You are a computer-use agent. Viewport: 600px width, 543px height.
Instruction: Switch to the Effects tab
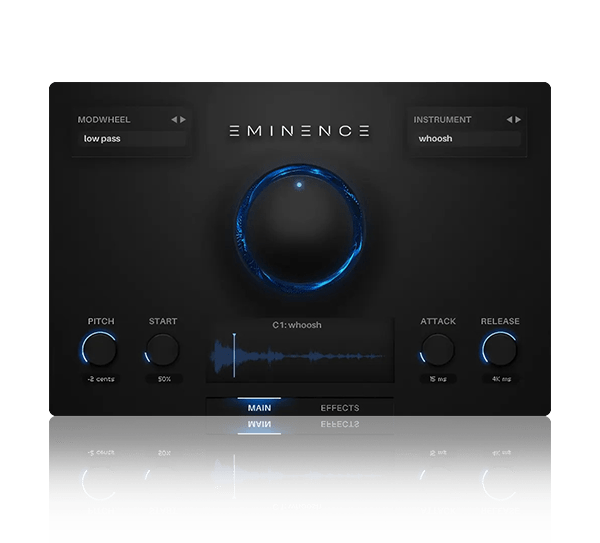click(340, 408)
